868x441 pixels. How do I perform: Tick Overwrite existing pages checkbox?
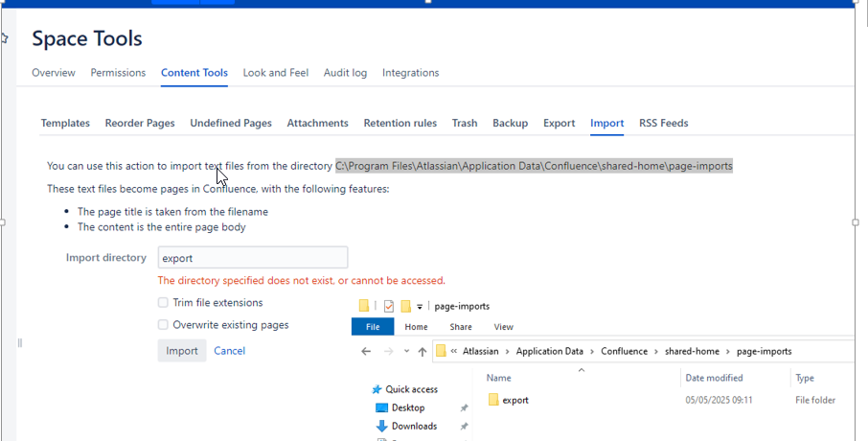[163, 325]
